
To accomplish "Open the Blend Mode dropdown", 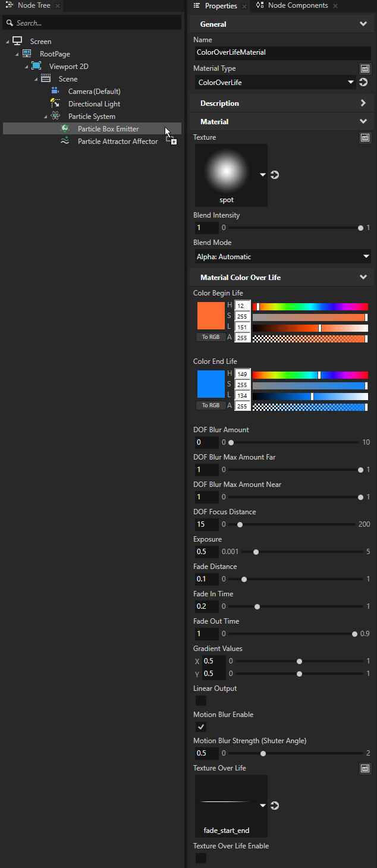I will pos(282,256).
